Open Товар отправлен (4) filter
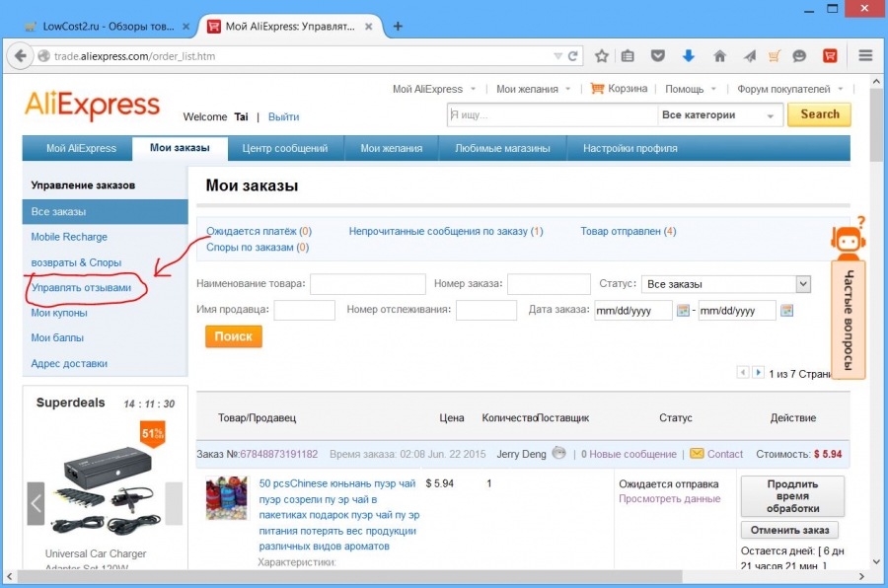The height and width of the screenshot is (588, 888). [x=629, y=231]
